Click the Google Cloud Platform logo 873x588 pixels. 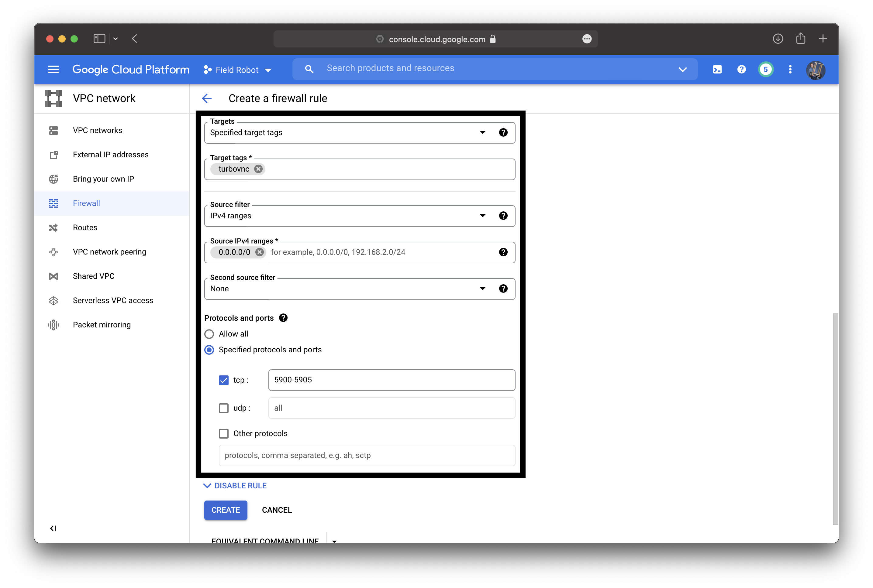(x=131, y=69)
